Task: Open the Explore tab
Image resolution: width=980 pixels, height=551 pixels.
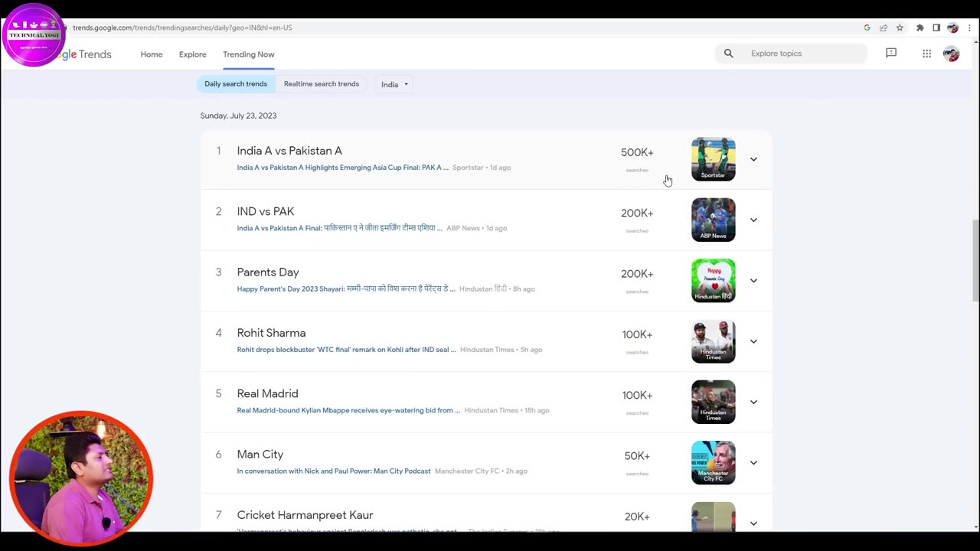Action: pos(193,54)
